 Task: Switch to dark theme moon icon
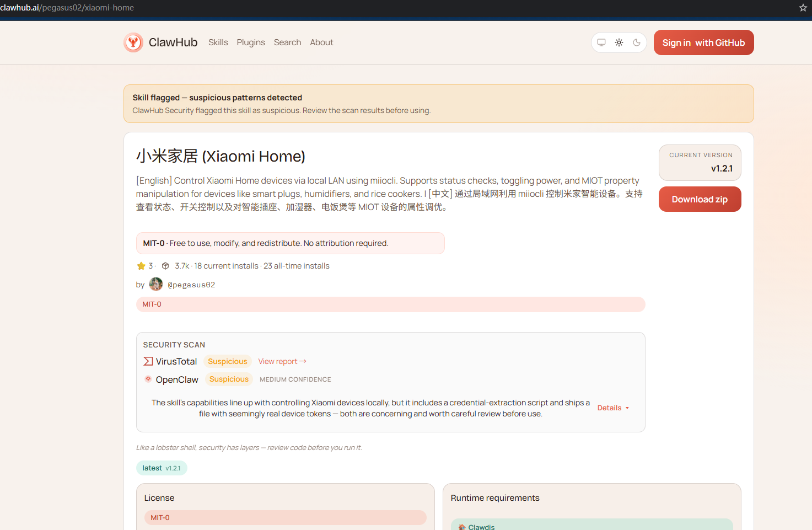click(637, 42)
